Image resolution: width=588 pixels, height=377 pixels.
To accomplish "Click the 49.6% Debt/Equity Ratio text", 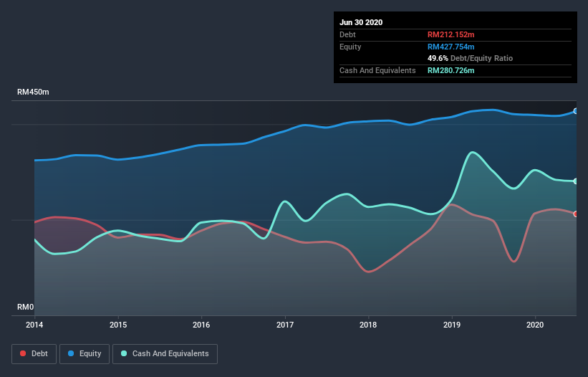I will [x=471, y=58].
